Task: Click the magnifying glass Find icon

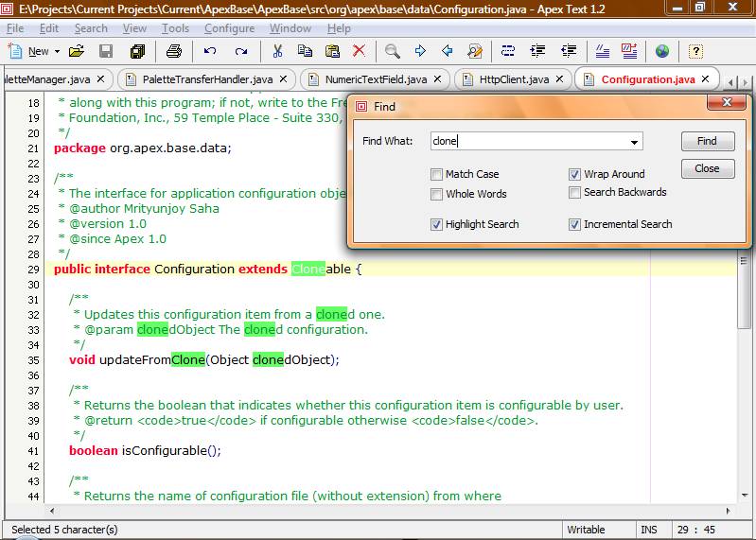Action: click(x=392, y=51)
